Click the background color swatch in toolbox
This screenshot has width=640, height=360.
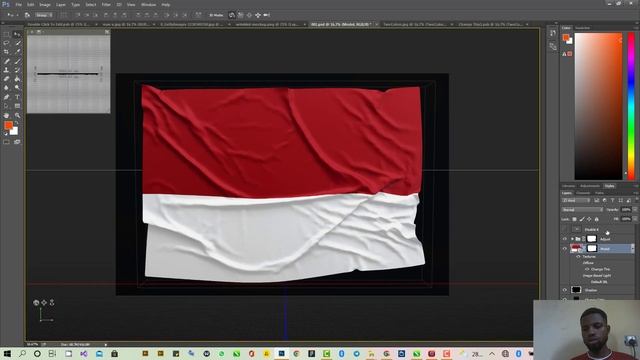click(15, 132)
